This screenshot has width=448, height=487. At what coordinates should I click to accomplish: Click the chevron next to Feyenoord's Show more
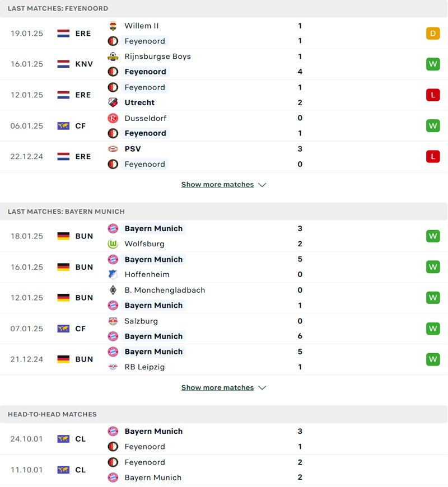262,184
